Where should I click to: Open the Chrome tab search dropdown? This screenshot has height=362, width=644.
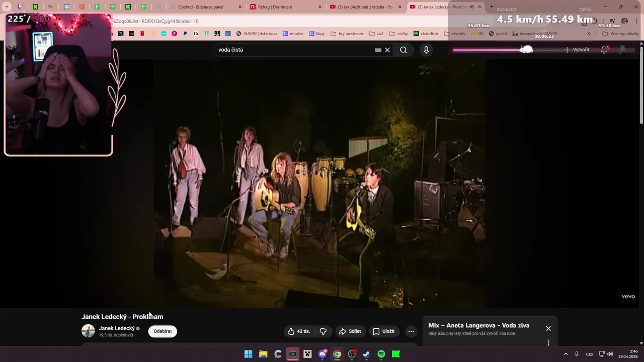pos(7,7)
